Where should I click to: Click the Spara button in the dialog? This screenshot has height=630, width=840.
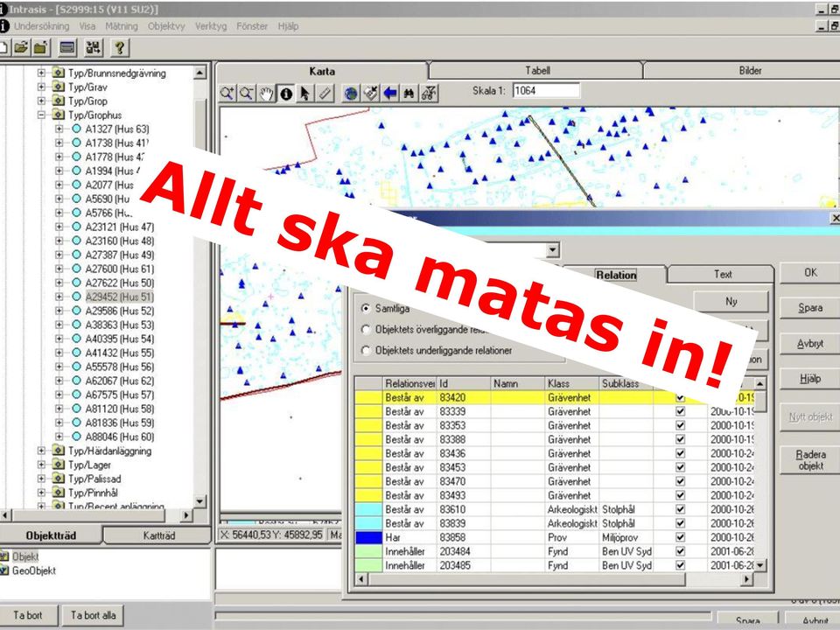pos(810,308)
